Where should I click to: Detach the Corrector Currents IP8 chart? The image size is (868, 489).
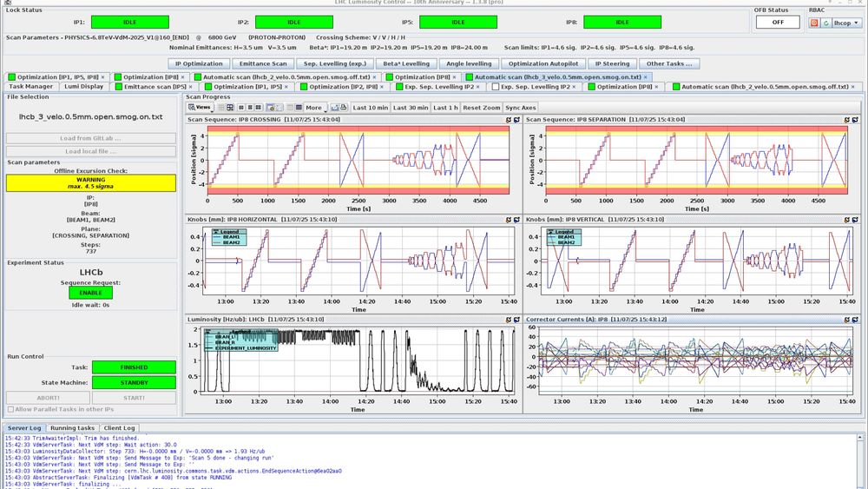tap(855, 320)
